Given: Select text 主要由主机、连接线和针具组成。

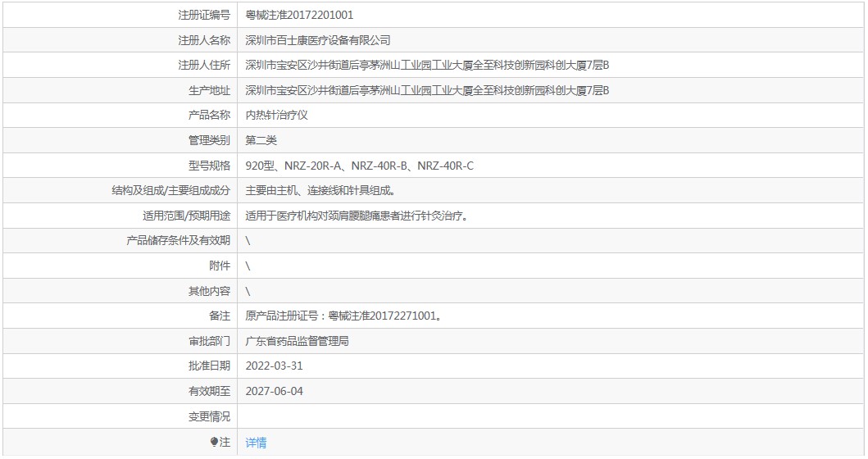Looking at the screenshot, I should [x=321, y=190].
